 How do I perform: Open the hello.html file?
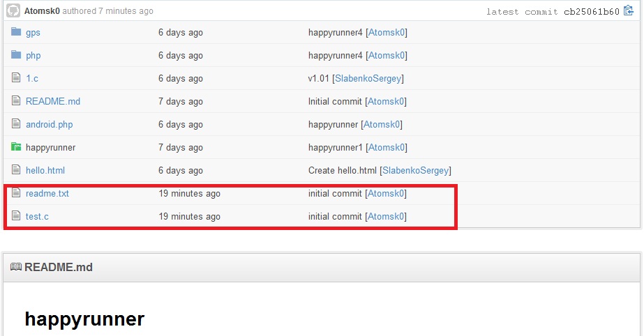[45, 170]
